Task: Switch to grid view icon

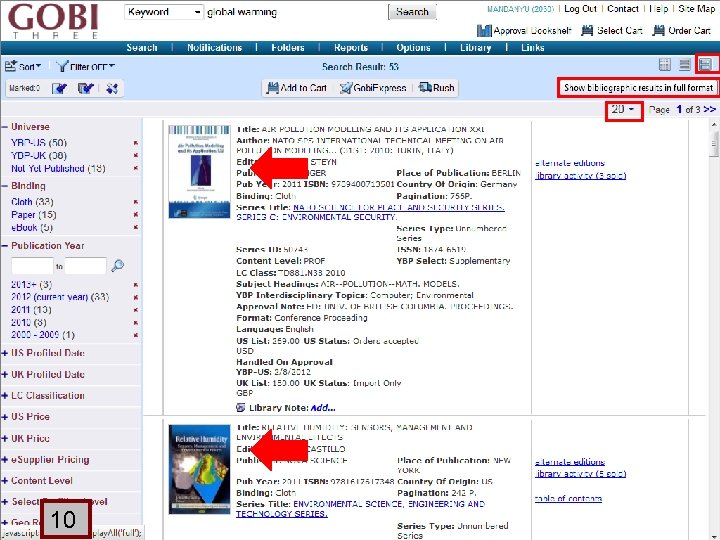Action: [664, 65]
